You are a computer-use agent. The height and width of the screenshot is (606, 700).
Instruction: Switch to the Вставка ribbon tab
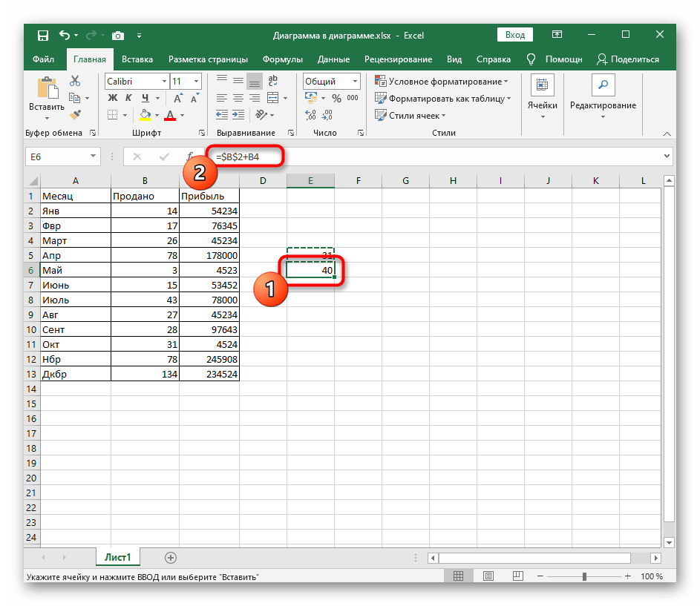click(x=137, y=59)
